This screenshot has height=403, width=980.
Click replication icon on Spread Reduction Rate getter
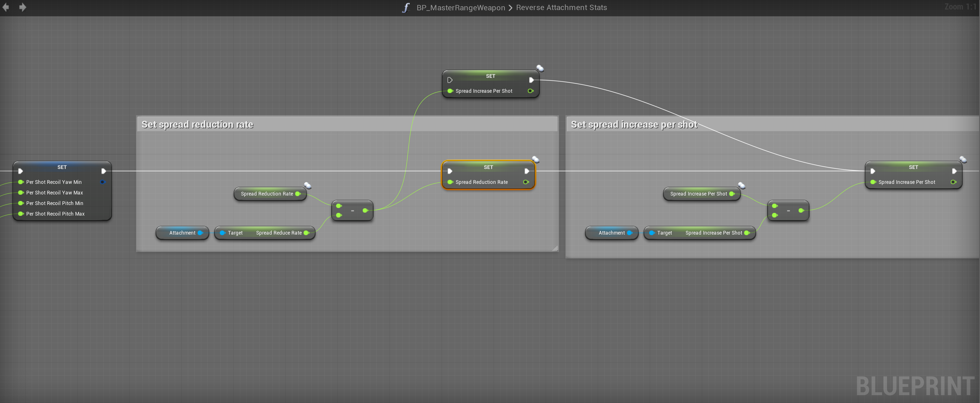click(x=308, y=185)
